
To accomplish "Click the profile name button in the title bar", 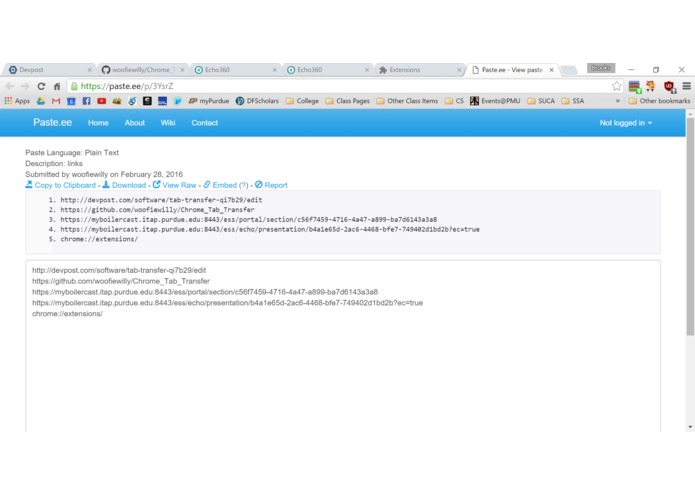I will click(601, 68).
